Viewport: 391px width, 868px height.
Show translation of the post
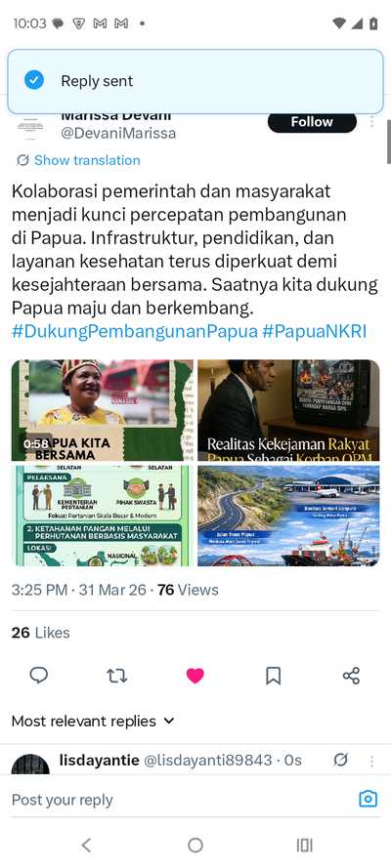78,160
